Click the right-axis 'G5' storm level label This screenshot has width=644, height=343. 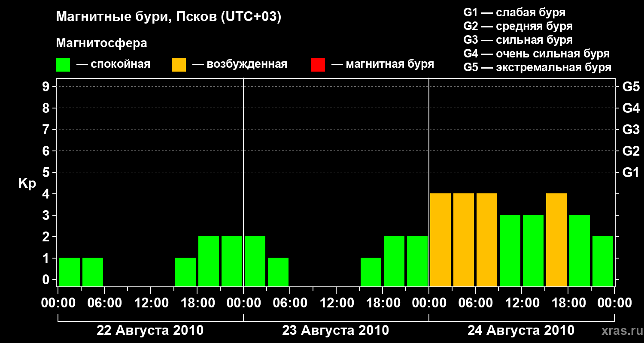point(631,87)
